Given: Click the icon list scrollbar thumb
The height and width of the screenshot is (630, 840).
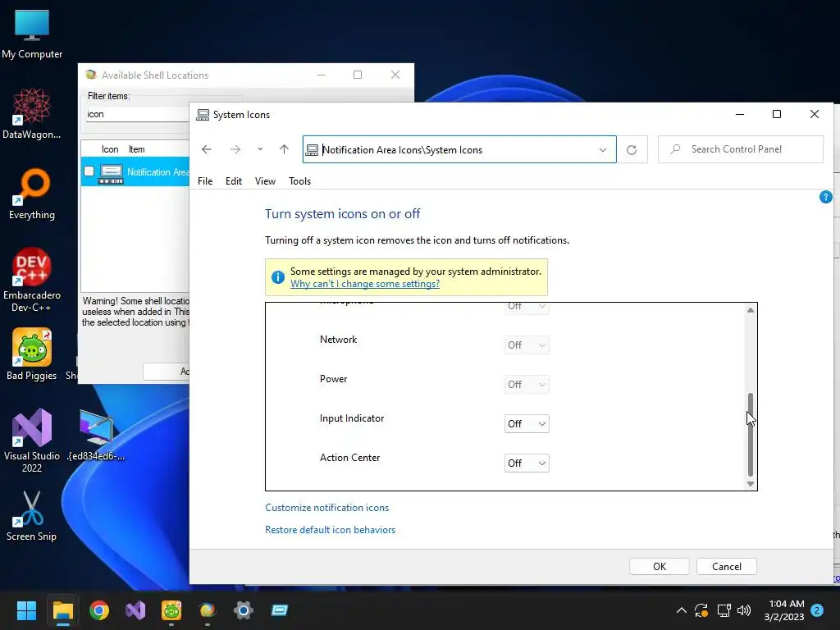Looking at the screenshot, I should click(x=751, y=435).
